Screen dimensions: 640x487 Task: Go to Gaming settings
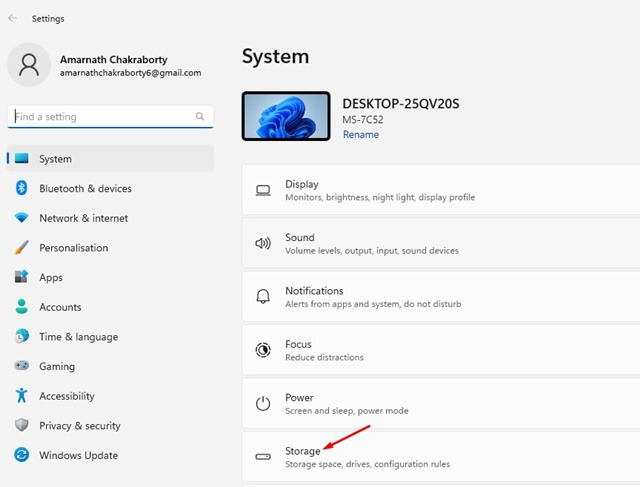[x=111, y=366]
